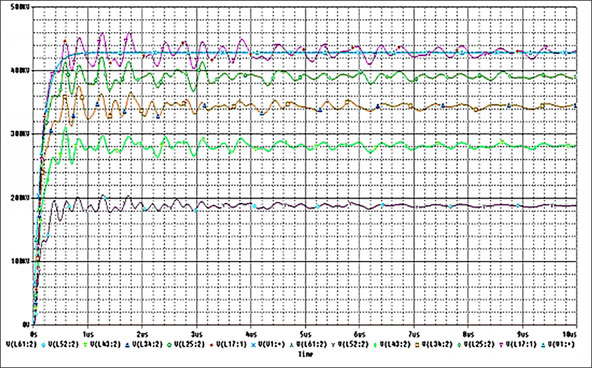The width and height of the screenshot is (592, 368).
Task: Click the magenta triangle marker for V(L17:1)
Action: pos(501,345)
